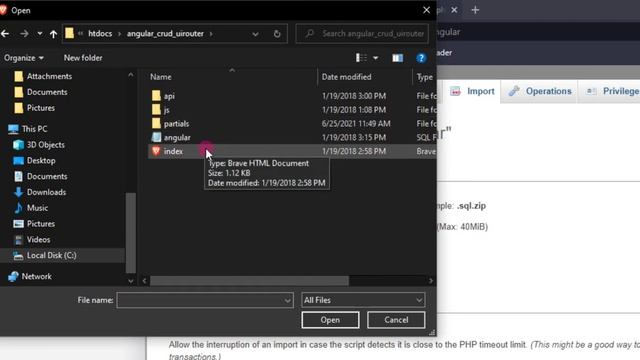Select the angular SQL file icon
This screenshot has width=640, height=360.
(x=156, y=138)
